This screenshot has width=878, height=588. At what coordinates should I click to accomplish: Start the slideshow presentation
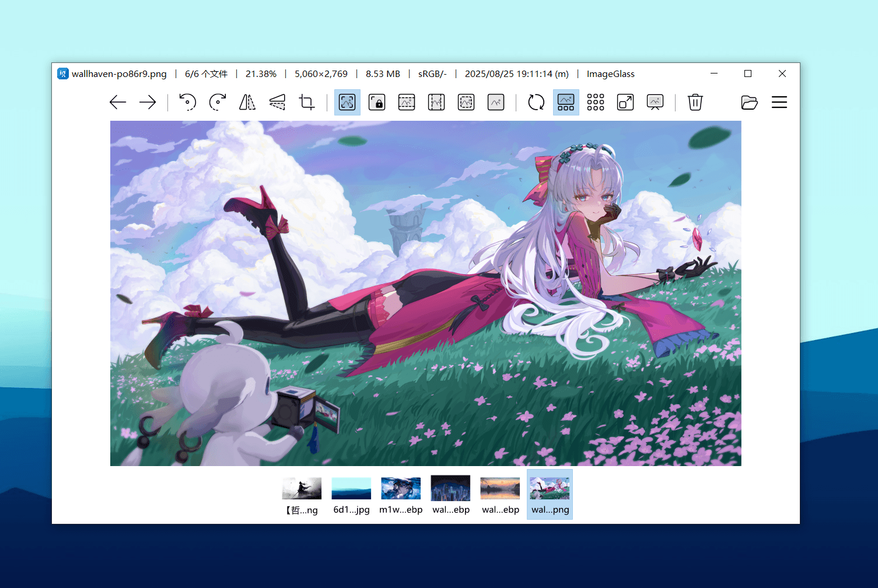[x=655, y=102]
